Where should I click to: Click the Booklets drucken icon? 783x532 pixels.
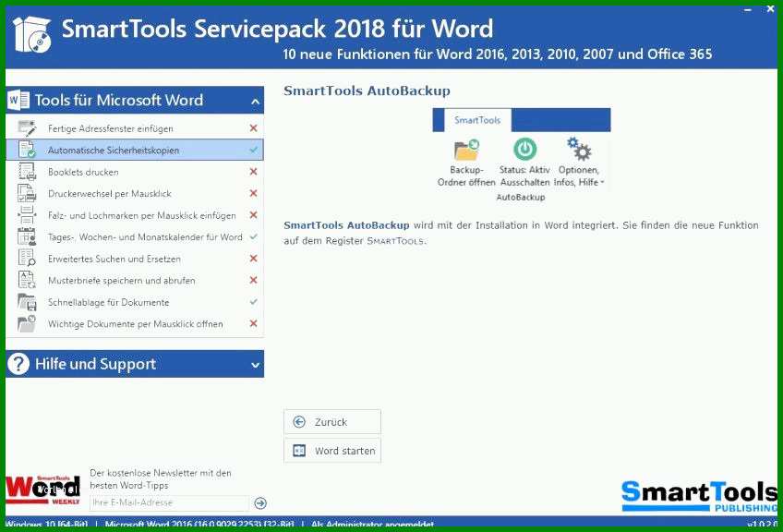point(27,172)
